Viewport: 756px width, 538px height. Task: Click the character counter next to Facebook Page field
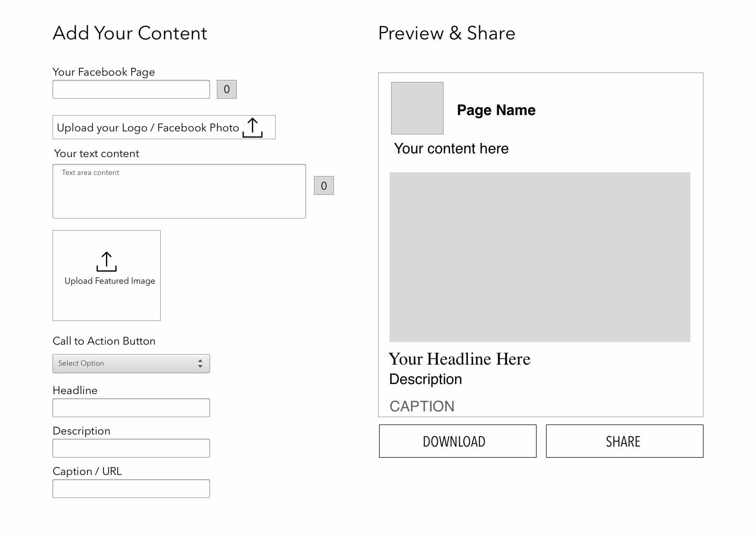point(227,89)
